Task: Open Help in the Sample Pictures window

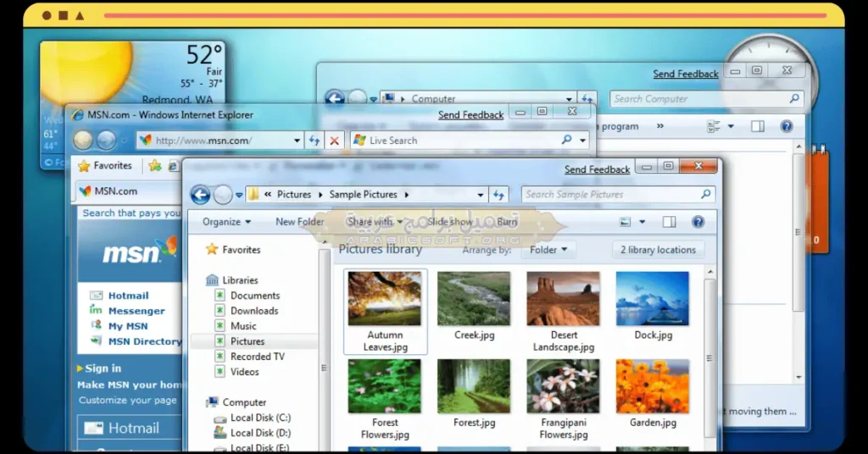Action: 698,222
